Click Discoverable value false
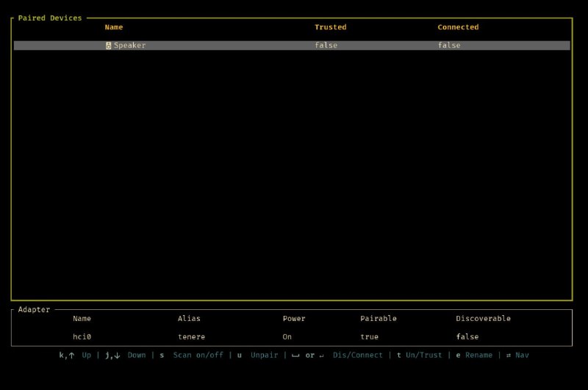 pyautogui.click(x=467, y=336)
